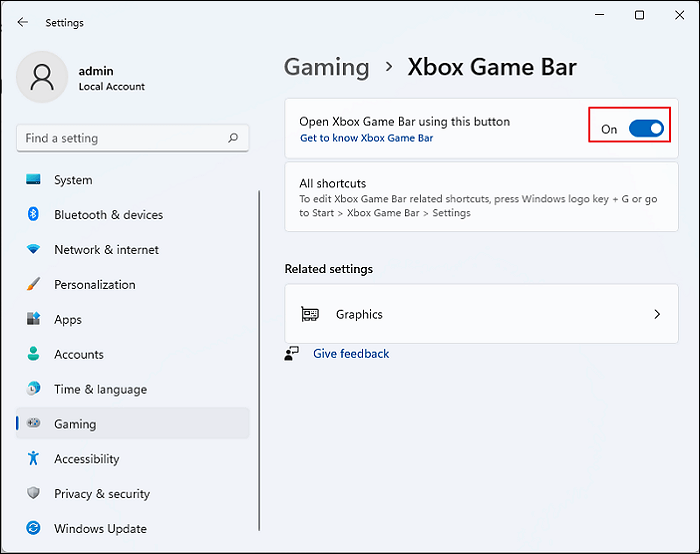Open Apps via its sidebar icon
Image resolution: width=700 pixels, height=554 pixels.
click(x=33, y=320)
